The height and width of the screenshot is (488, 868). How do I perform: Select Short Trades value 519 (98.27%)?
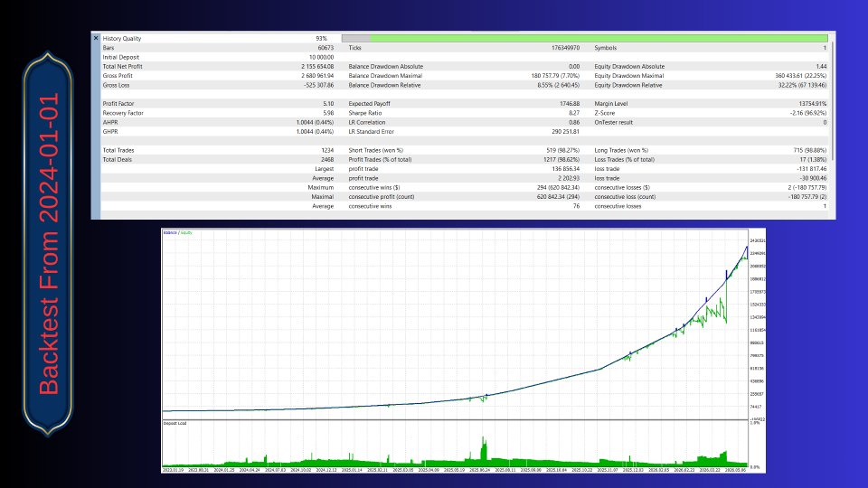coord(562,151)
